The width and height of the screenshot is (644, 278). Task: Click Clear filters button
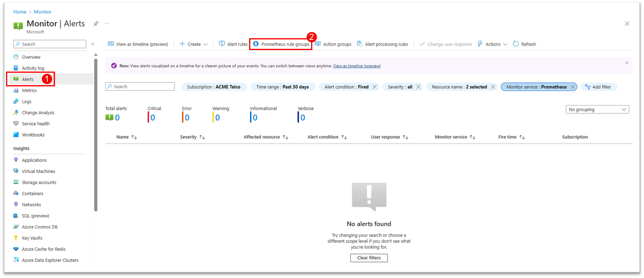pyautogui.click(x=368, y=258)
